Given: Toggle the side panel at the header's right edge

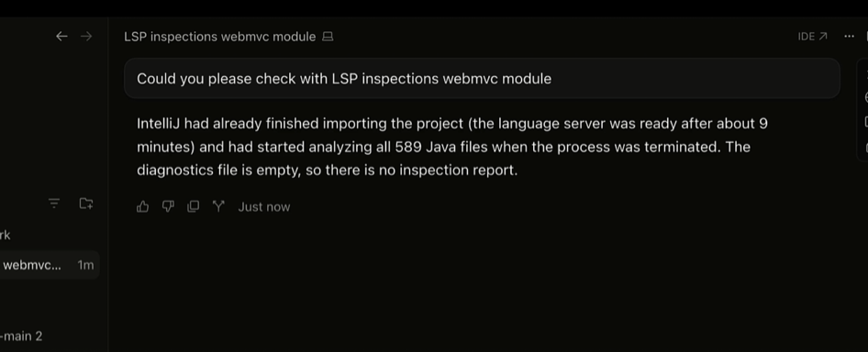Looking at the screenshot, I should pyautogui.click(x=866, y=37).
